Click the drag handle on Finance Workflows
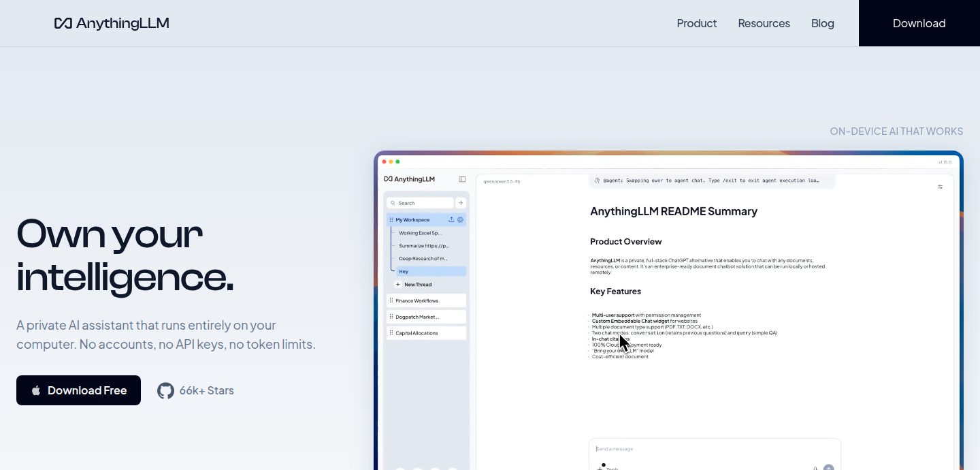Image resolution: width=980 pixels, height=470 pixels. pyautogui.click(x=391, y=300)
